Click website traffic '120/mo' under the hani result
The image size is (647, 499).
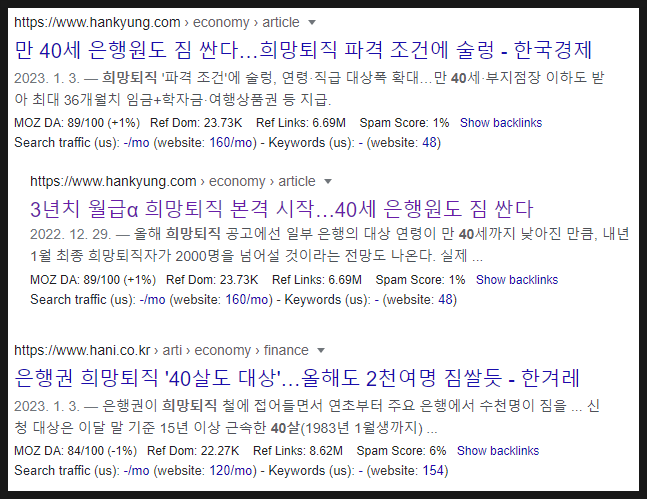231,471
